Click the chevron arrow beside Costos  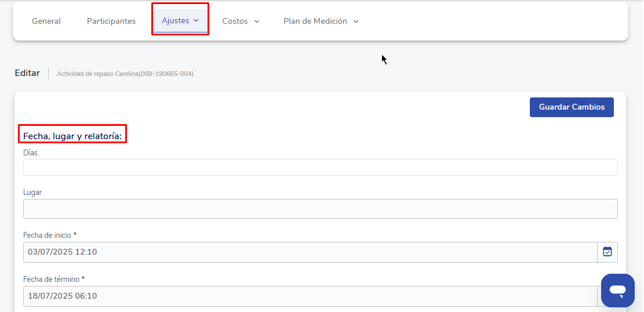pyautogui.click(x=257, y=21)
